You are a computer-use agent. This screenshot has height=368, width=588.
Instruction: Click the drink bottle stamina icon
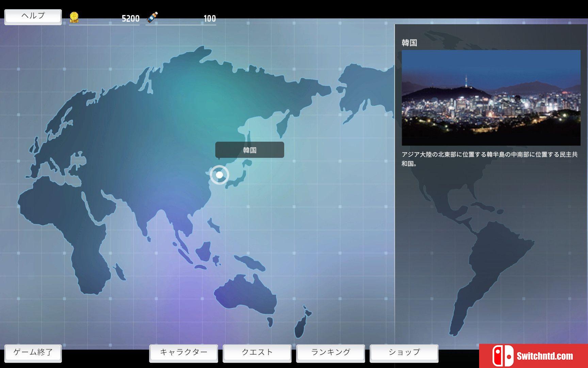pos(152,17)
